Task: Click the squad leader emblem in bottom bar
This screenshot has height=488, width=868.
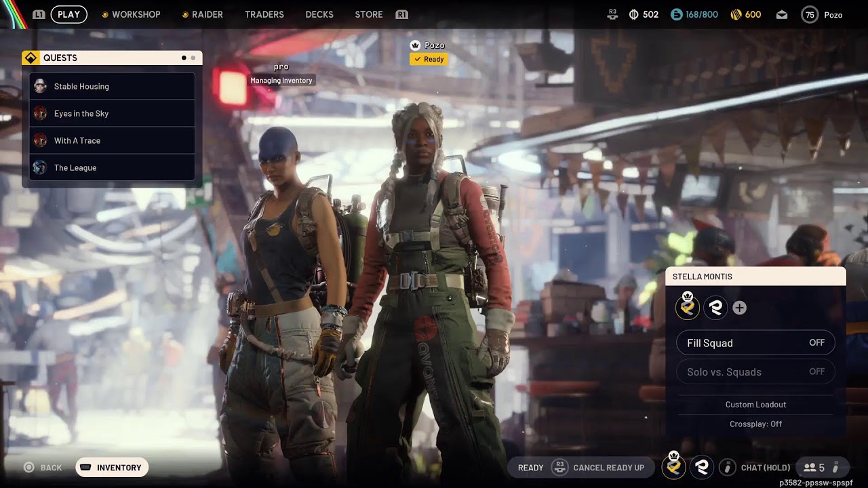Action: click(673, 466)
